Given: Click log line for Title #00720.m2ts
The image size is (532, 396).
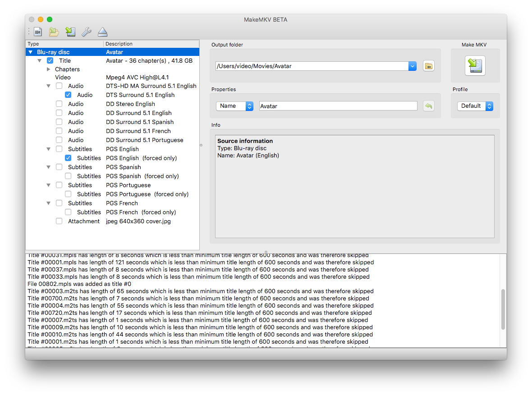Looking at the screenshot, I should [199, 313].
